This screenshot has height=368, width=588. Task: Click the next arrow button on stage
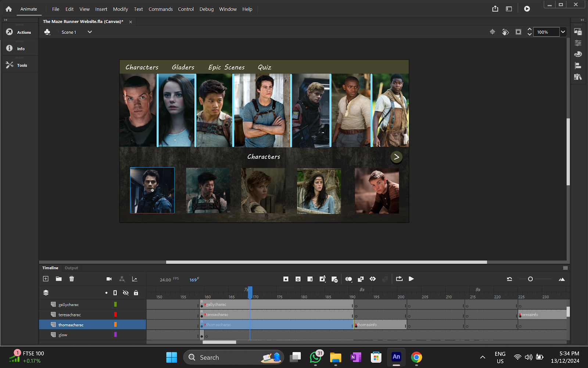[x=396, y=157]
